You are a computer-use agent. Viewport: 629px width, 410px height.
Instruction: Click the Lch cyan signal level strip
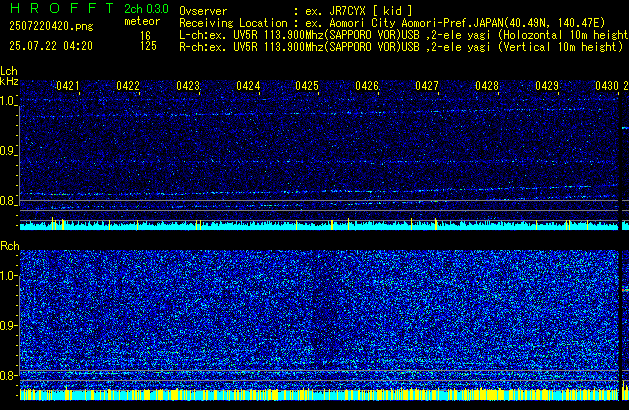(319, 225)
